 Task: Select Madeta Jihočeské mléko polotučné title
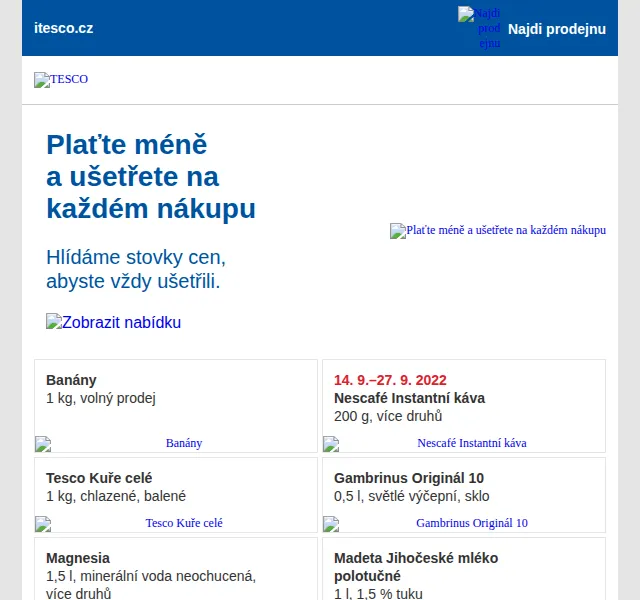click(416, 567)
